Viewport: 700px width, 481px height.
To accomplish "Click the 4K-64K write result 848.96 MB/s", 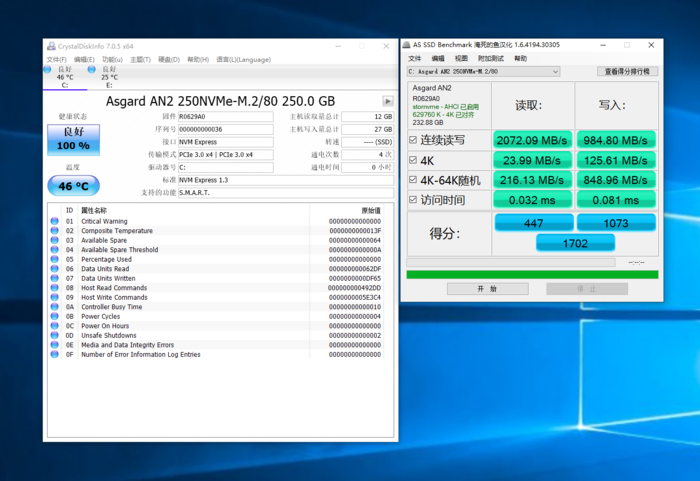I will pos(616,180).
